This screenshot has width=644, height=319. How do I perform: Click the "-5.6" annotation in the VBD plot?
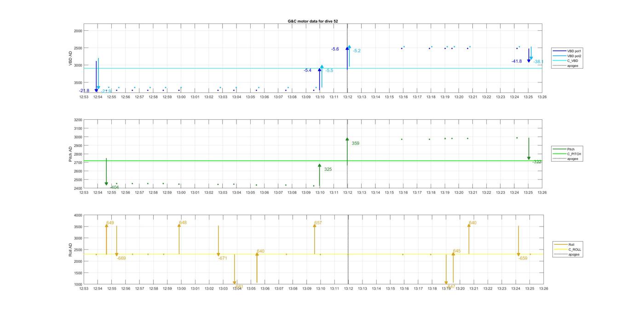click(x=335, y=49)
